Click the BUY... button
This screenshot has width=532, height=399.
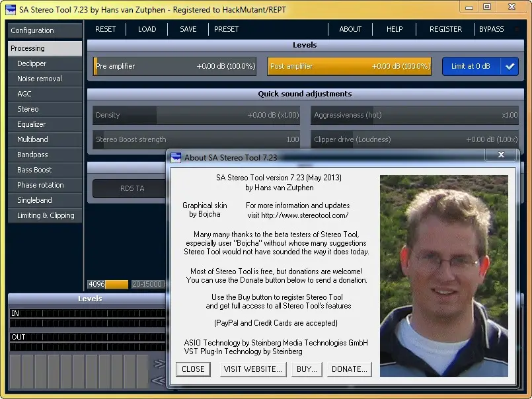pos(307,369)
